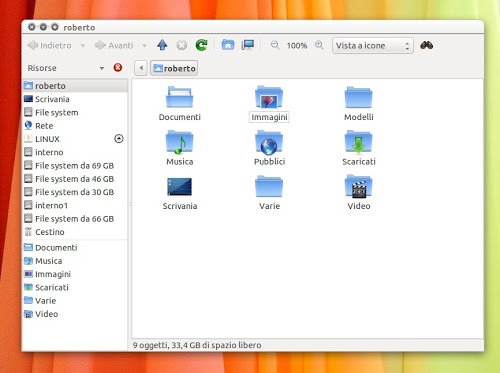The height and width of the screenshot is (373, 500).
Task: Click the computer toolbar icon
Action: coord(248,45)
